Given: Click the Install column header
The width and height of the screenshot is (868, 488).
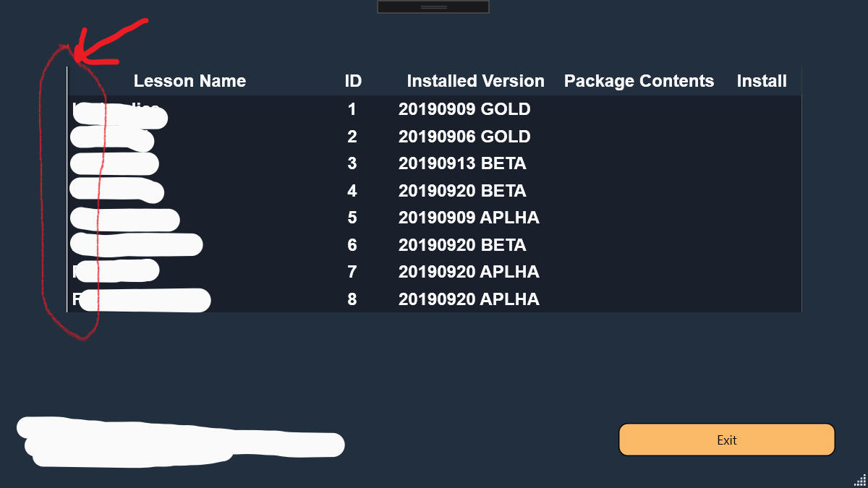Looking at the screenshot, I should (762, 81).
